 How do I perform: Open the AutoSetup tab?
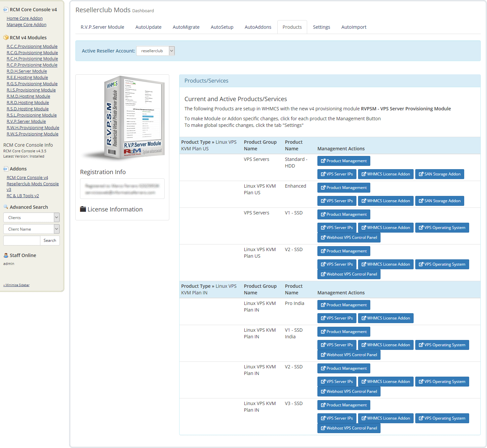click(x=222, y=27)
